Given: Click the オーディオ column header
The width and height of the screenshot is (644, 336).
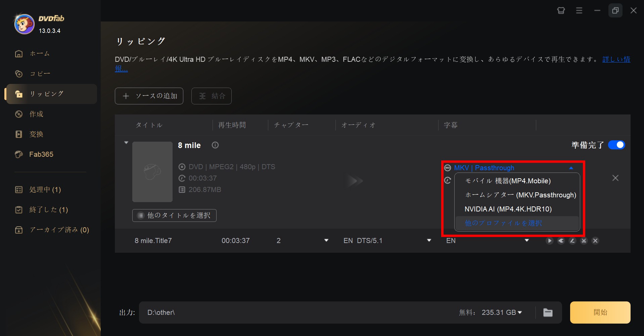Looking at the screenshot, I should coord(358,125).
